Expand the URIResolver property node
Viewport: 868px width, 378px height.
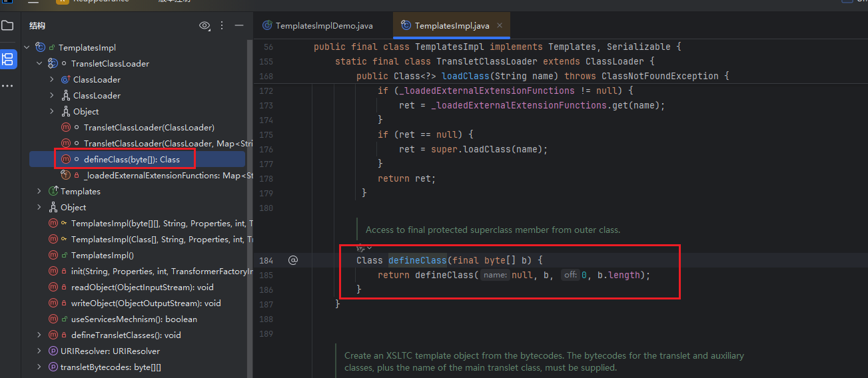coord(39,351)
